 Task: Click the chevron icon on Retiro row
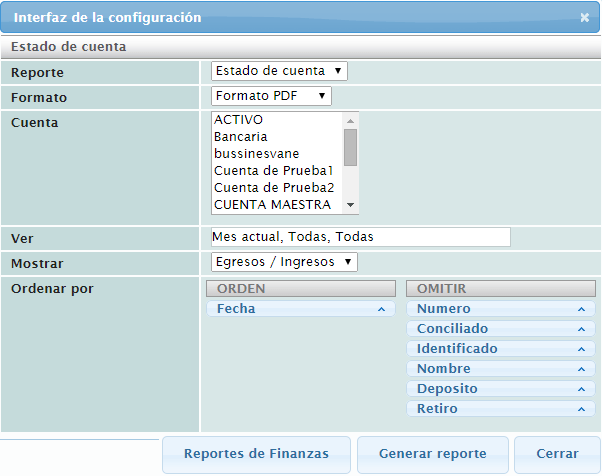tap(581, 409)
